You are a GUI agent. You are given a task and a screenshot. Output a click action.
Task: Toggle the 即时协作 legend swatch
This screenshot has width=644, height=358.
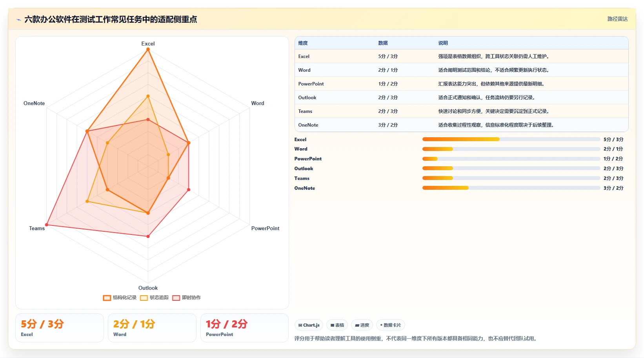point(176,298)
